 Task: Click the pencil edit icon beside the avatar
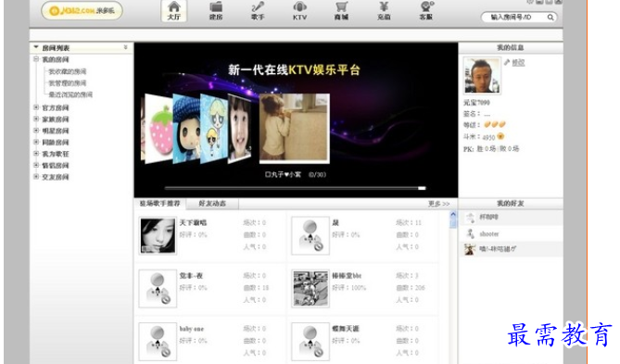pos(507,62)
